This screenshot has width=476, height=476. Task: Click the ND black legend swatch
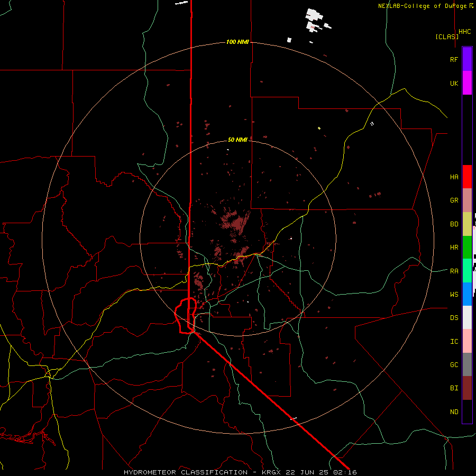(467, 411)
